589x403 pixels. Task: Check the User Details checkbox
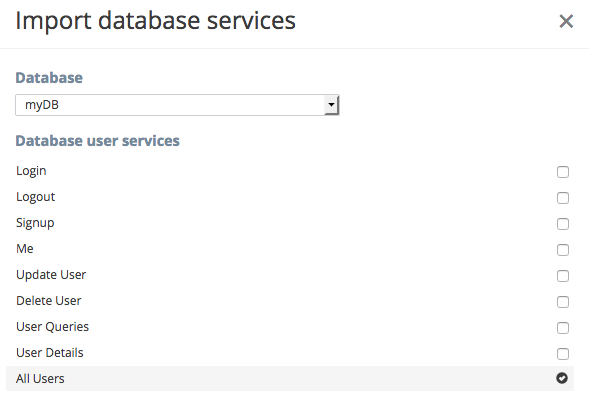(x=562, y=353)
